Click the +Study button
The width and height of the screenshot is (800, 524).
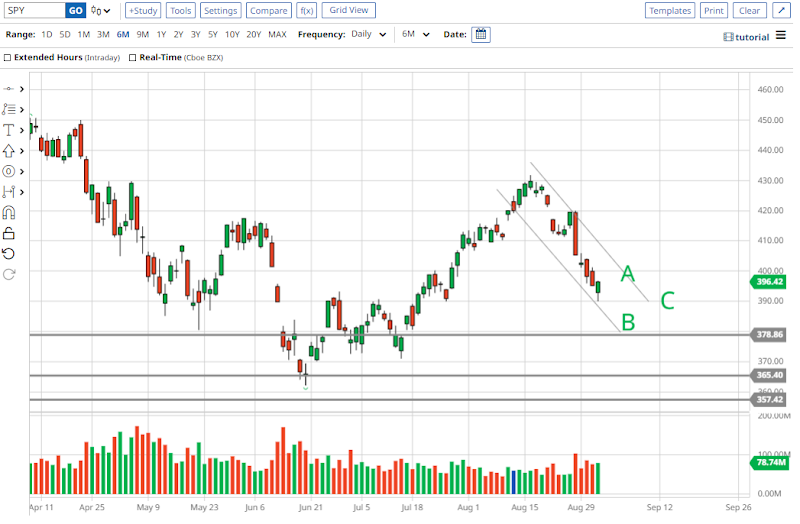point(143,11)
